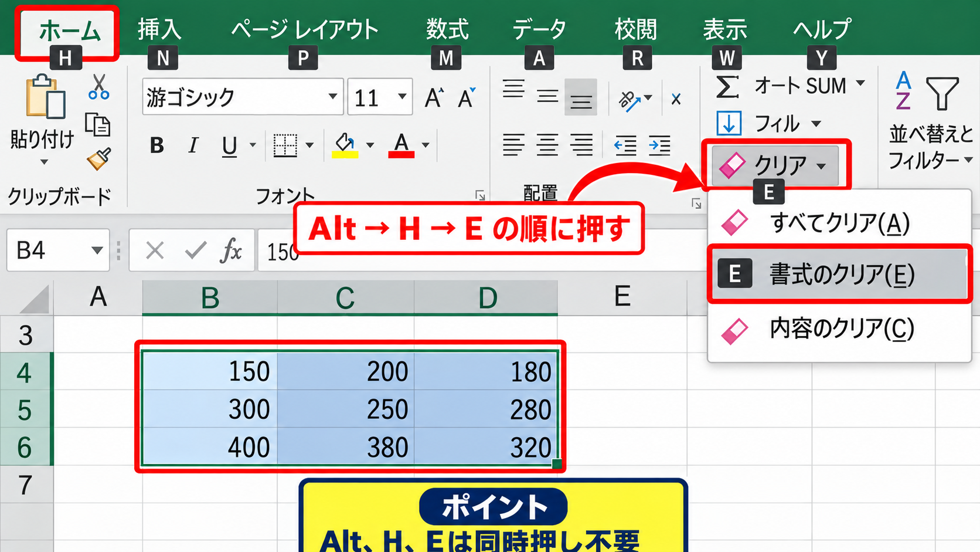Click the クリア eraser button
The image size is (980, 552).
click(x=775, y=165)
